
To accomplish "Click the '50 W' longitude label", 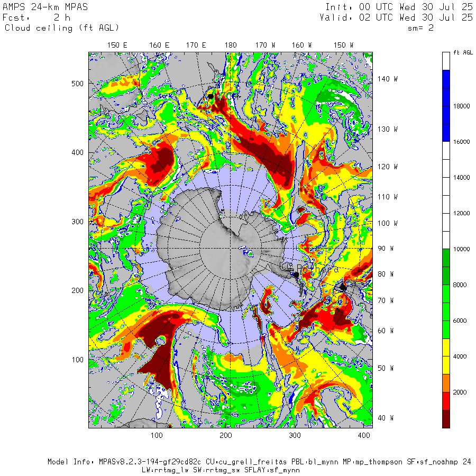I will click(386, 368).
